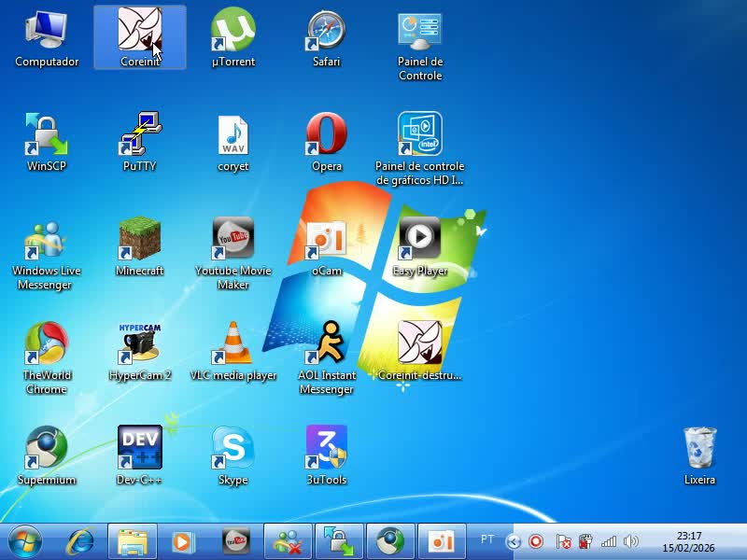747x560 pixels.
Task: Open the µTorrent desktop shortcut
Action: pos(233,32)
